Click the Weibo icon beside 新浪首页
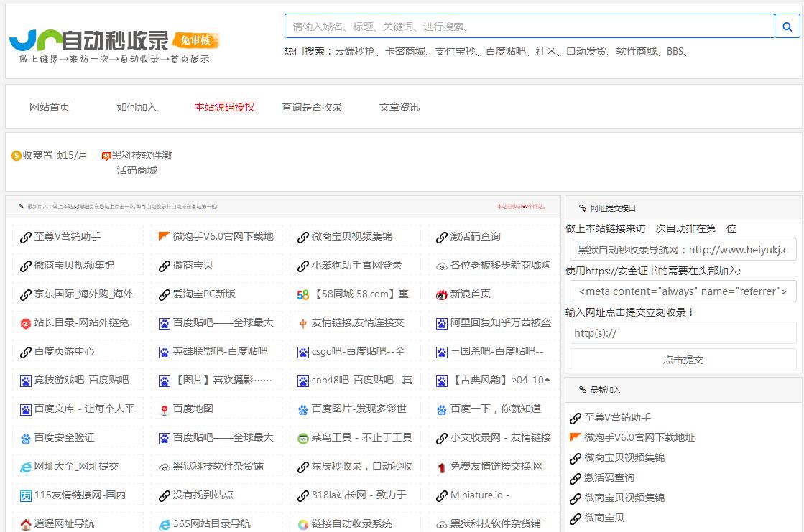The image size is (804, 532). coord(442,294)
